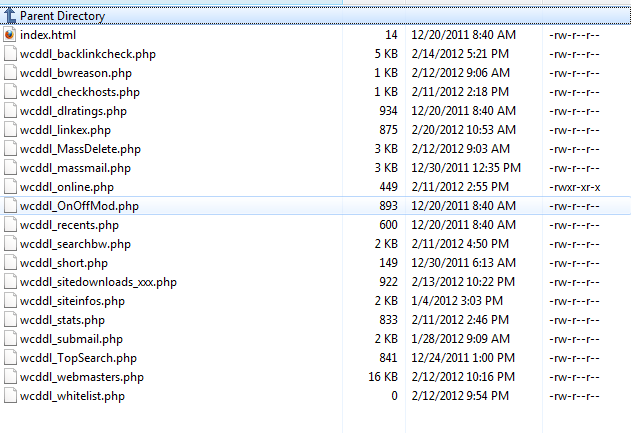Click the Firefox icon beside index.html

pos(10,35)
